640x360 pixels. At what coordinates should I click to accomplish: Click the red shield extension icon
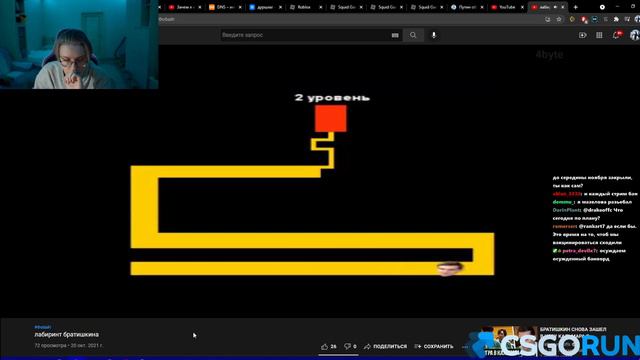pyautogui.click(x=584, y=19)
